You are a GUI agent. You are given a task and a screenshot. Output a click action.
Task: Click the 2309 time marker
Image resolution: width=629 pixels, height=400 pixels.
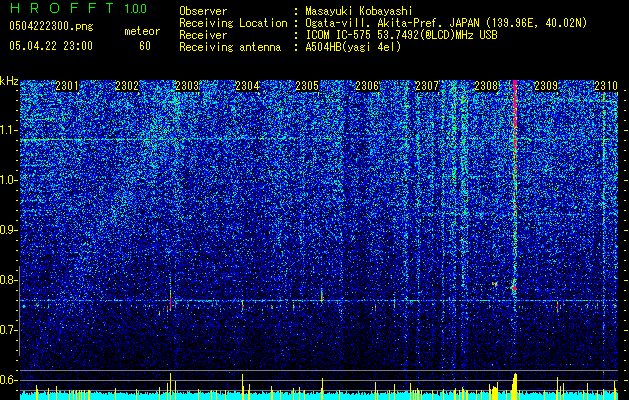[546, 86]
